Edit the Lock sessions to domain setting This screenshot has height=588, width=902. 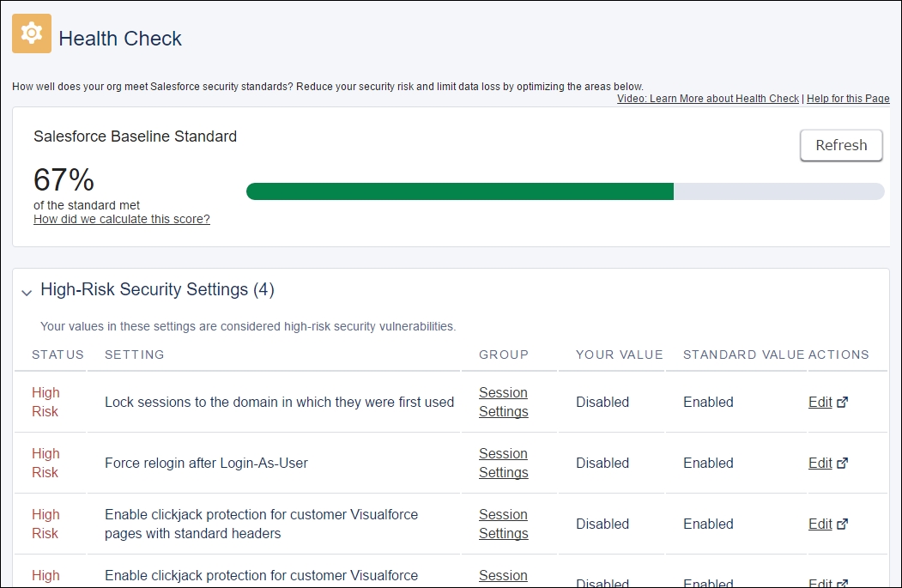click(820, 403)
